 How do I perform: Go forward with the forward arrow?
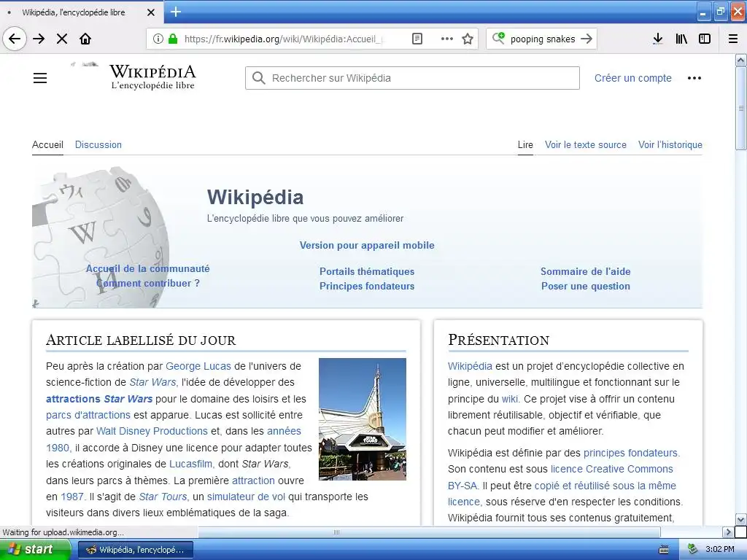click(39, 39)
